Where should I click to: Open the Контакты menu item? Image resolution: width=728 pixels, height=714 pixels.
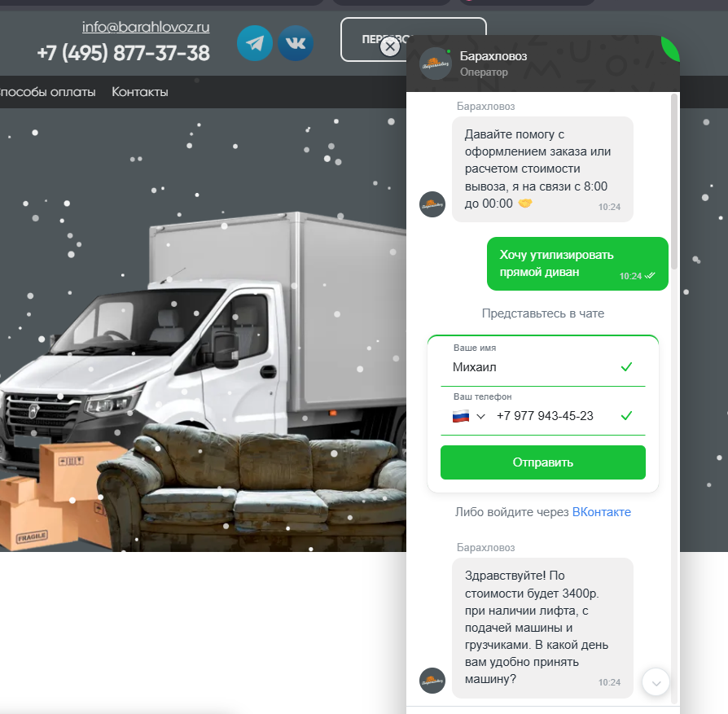click(140, 92)
